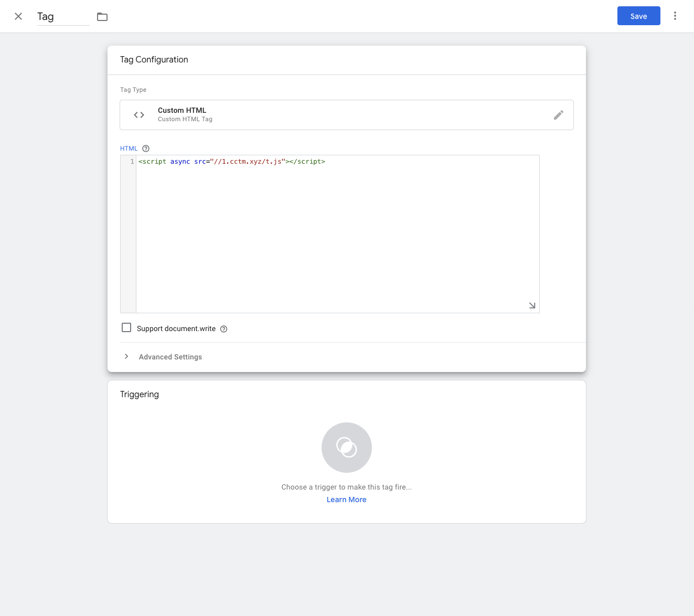Click the pencil icon to edit tag type
694x616 pixels.
click(558, 115)
